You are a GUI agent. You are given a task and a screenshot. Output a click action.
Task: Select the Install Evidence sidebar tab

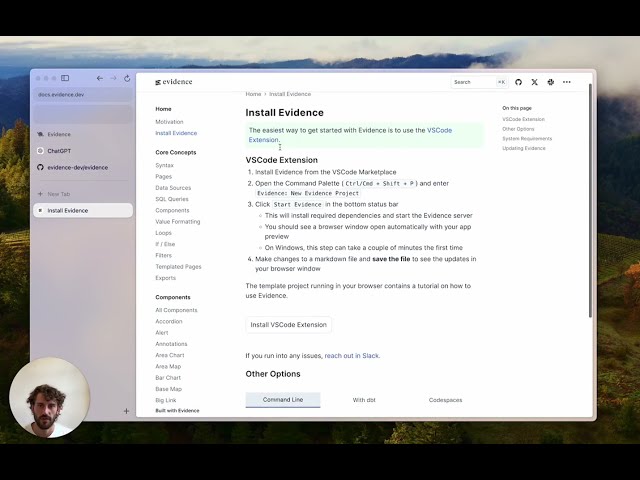click(x=83, y=211)
